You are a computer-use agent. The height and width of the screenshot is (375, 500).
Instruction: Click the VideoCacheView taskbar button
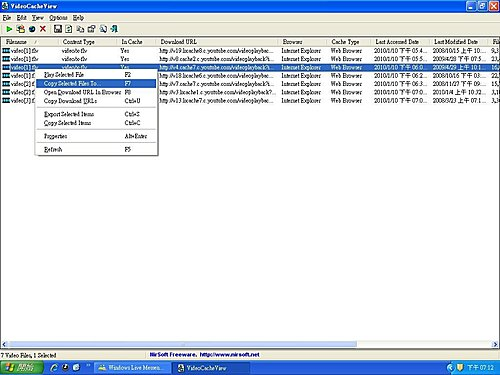point(211,368)
